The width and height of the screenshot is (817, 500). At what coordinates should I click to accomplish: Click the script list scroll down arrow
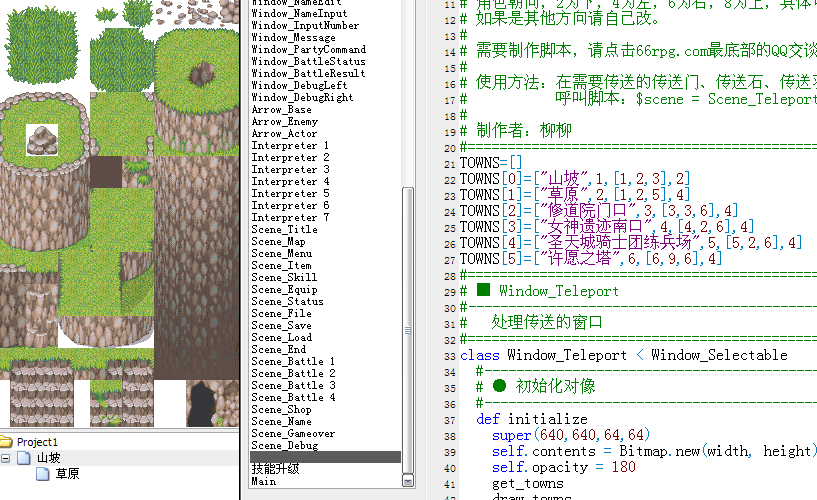coord(408,481)
